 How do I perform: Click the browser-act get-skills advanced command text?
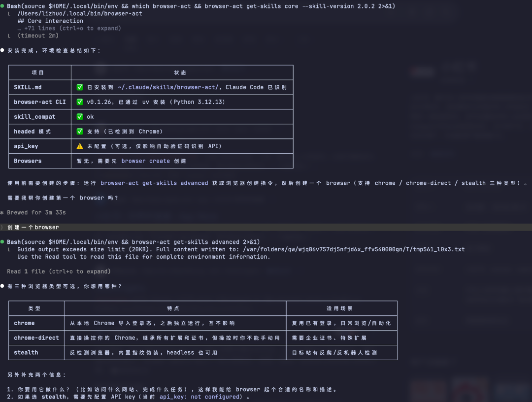[x=154, y=183]
